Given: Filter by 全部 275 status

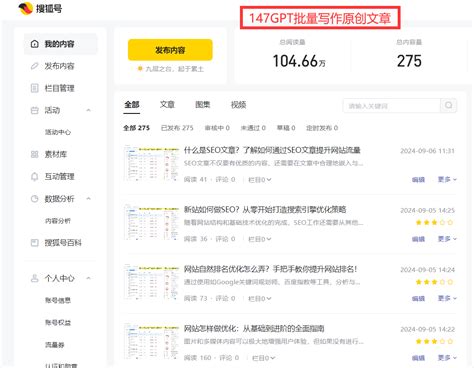Looking at the screenshot, I should pyautogui.click(x=137, y=128).
